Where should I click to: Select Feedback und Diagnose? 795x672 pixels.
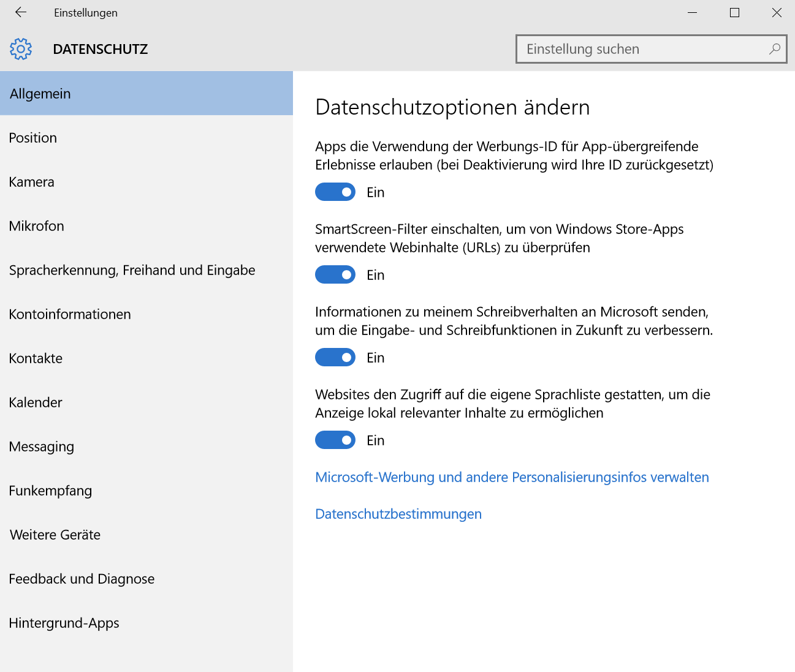[x=81, y=578]
